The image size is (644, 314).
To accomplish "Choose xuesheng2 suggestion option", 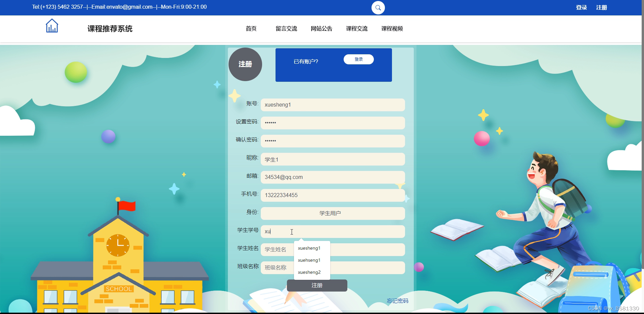I will 312,272.
